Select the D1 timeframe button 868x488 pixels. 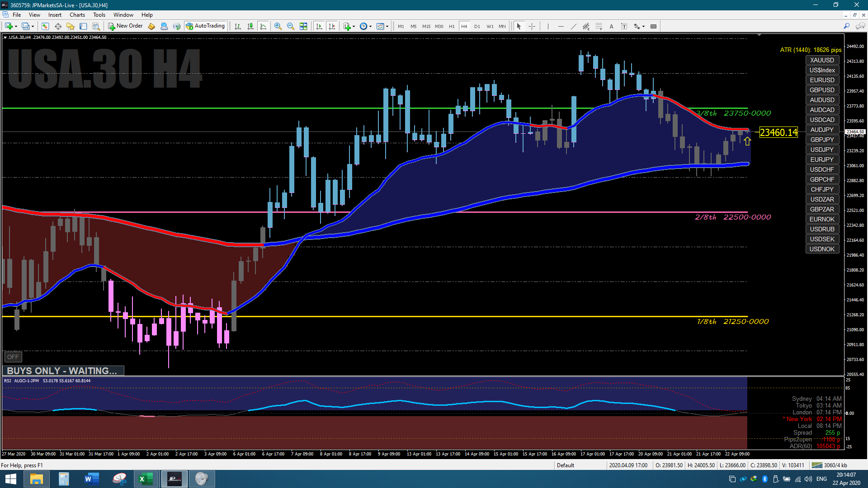477,26
